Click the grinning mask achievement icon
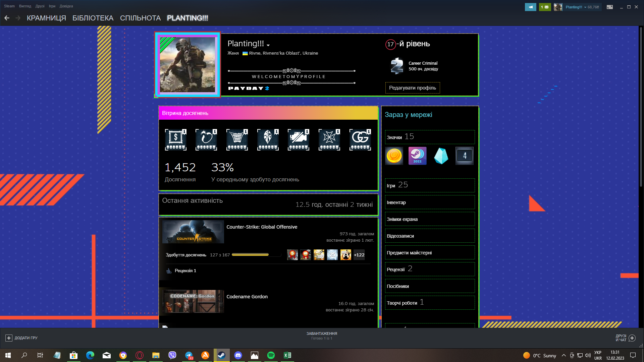The width and height of the screenshot is (644, 362). pos(237,140)
